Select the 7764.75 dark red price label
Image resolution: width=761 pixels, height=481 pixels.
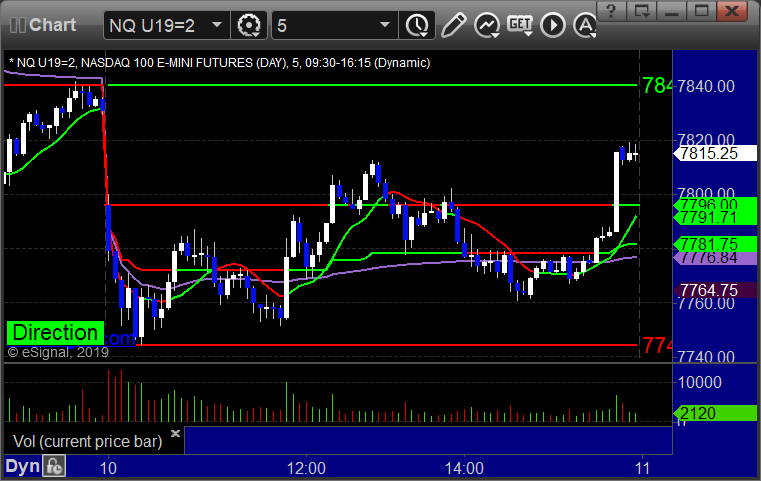(x=715, y=290)
